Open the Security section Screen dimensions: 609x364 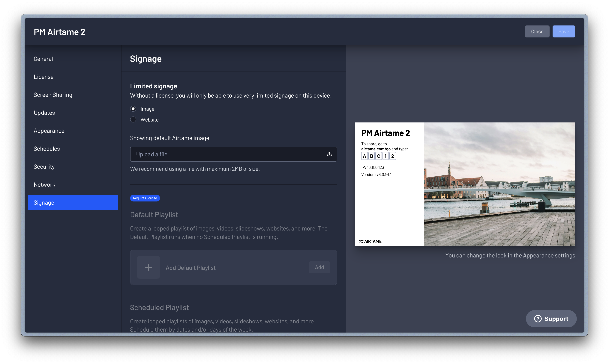click(x=73, y=167)
